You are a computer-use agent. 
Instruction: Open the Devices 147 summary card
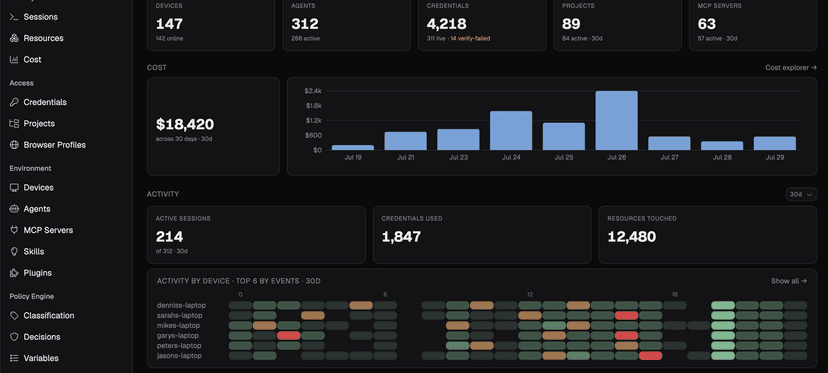tap(211, 23)
